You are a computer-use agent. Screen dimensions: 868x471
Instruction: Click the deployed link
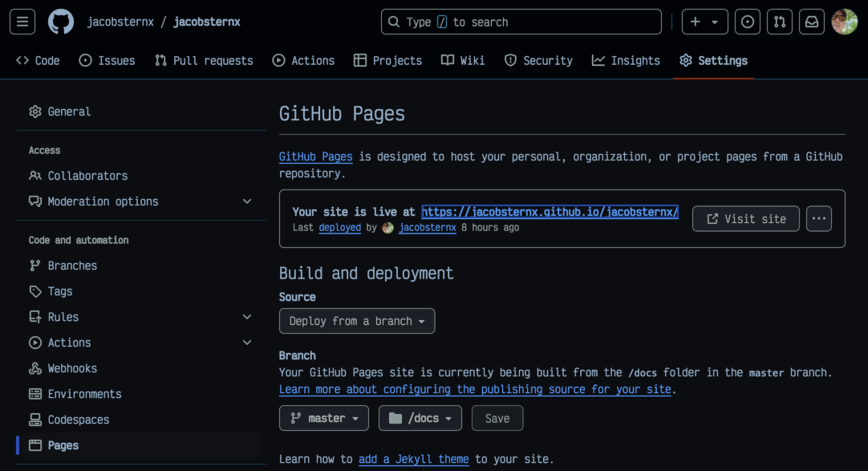[x=340, y=227]
